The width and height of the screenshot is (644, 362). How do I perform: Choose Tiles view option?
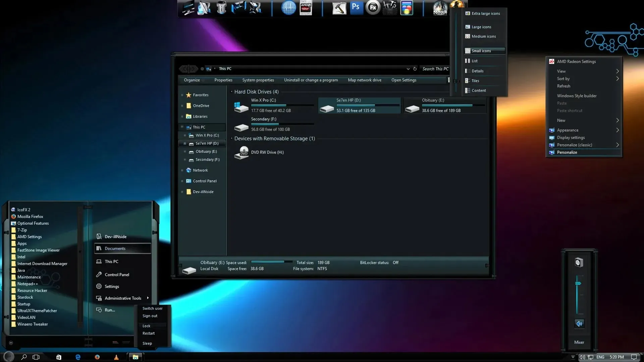click(x=485, y=80)
